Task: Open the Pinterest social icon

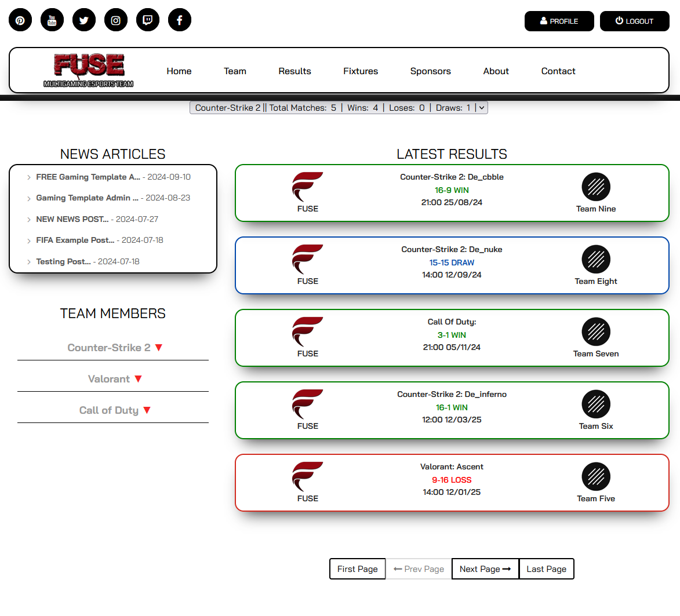Action: coord(20,20)
